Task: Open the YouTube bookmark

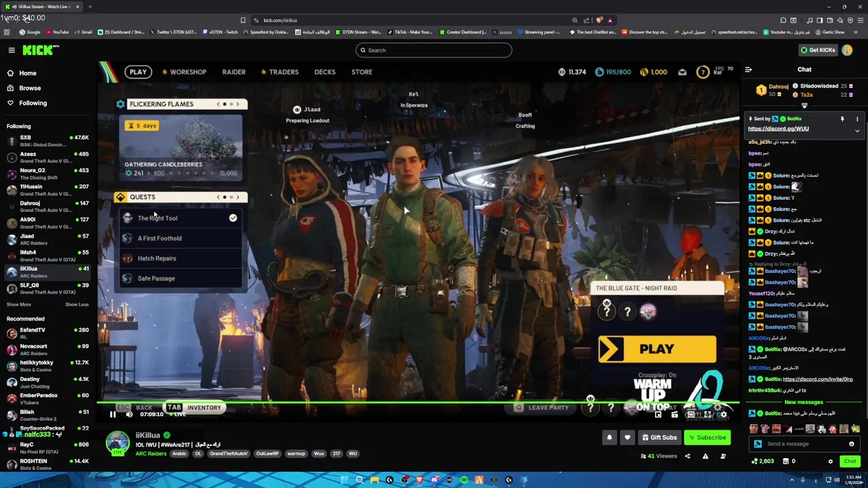Action: point(57,32)
